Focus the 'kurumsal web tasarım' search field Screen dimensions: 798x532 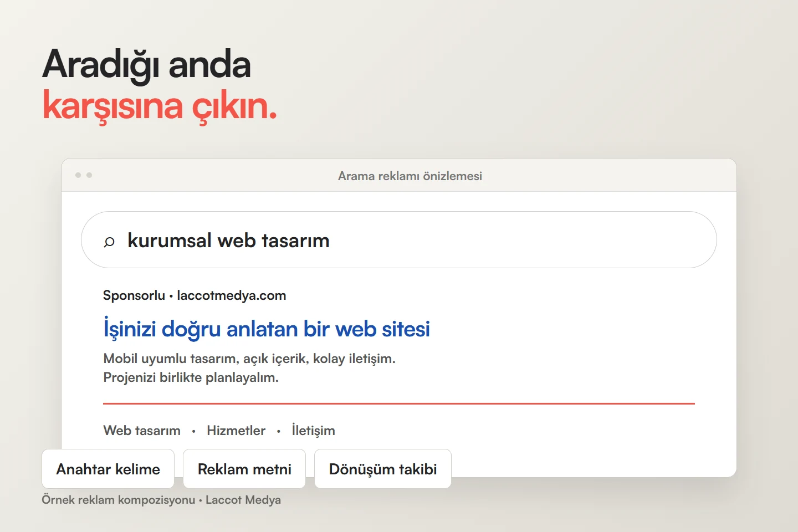399,240
